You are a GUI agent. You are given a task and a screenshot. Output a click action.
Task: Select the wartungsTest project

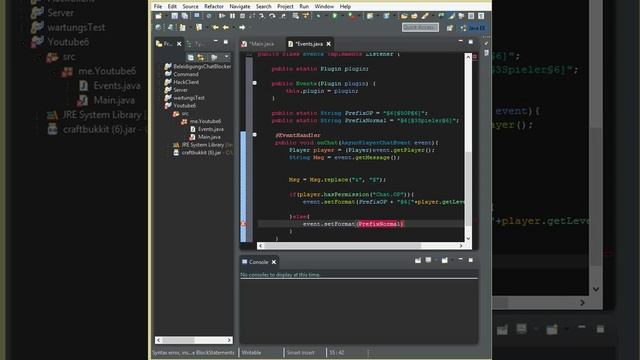[x=184, y=98]
